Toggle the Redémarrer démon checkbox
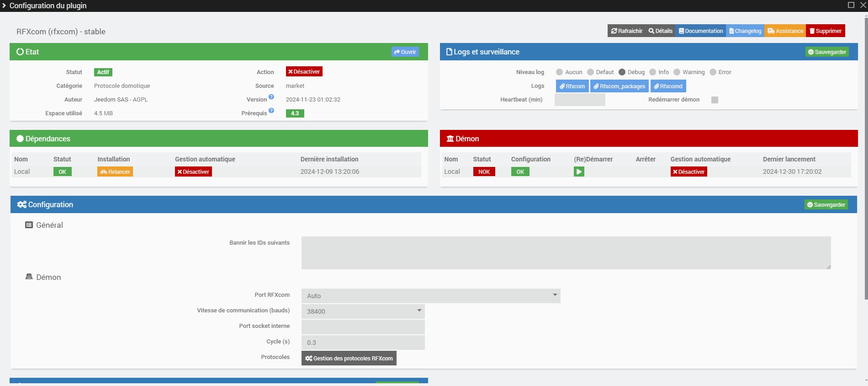 (715, 100)
